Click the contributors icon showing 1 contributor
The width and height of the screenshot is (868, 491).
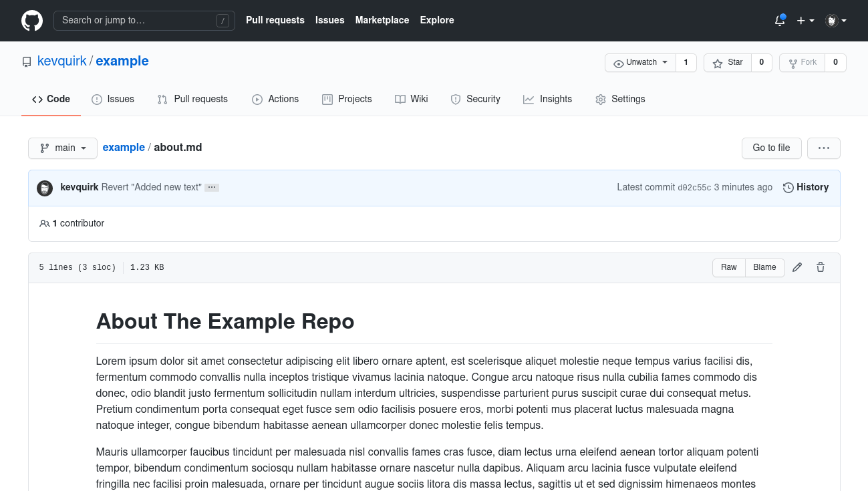click(x=44, y=223)
